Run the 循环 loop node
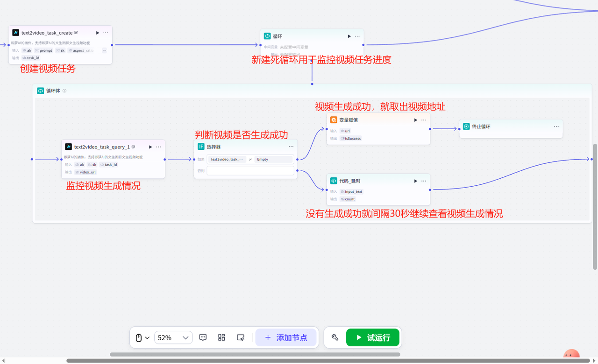Image resolution: width=598 pixels, height=364 pixels. (x=349, y=36)
